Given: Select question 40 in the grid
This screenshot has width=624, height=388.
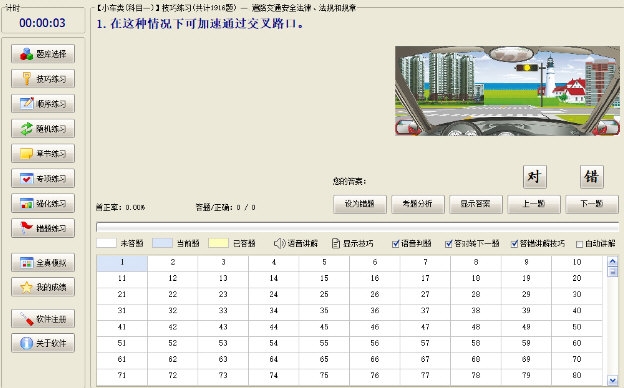Looking at the screenshot, I should click(x=577, y=311).
